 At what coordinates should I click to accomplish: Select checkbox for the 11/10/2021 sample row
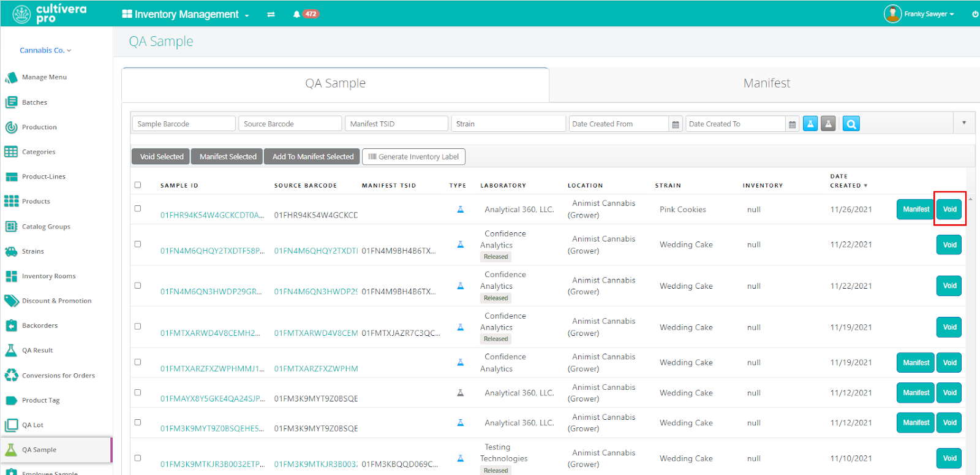coord(138,458)
